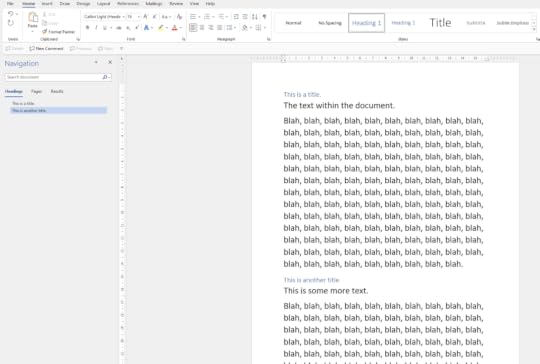The height and width of the screenshot is (364, 540).
Task: Toggle Align Left paragraph button
Action: pyautogui.click(x=193, y=28)
